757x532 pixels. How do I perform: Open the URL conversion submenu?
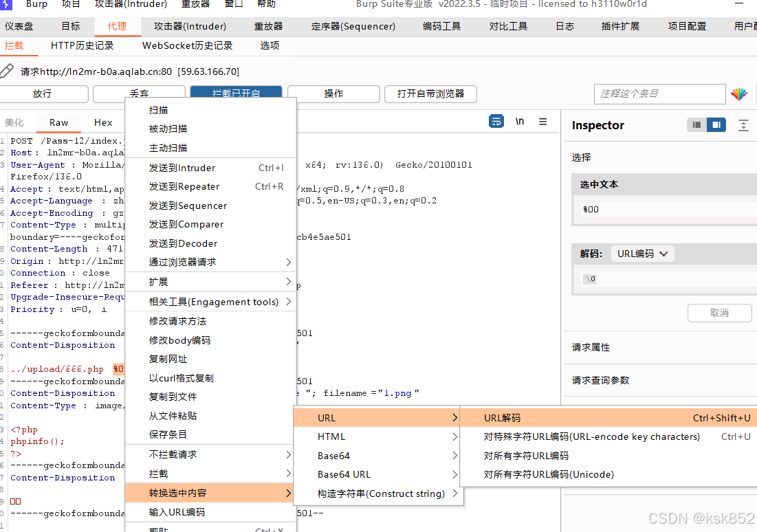click(377, 418)
